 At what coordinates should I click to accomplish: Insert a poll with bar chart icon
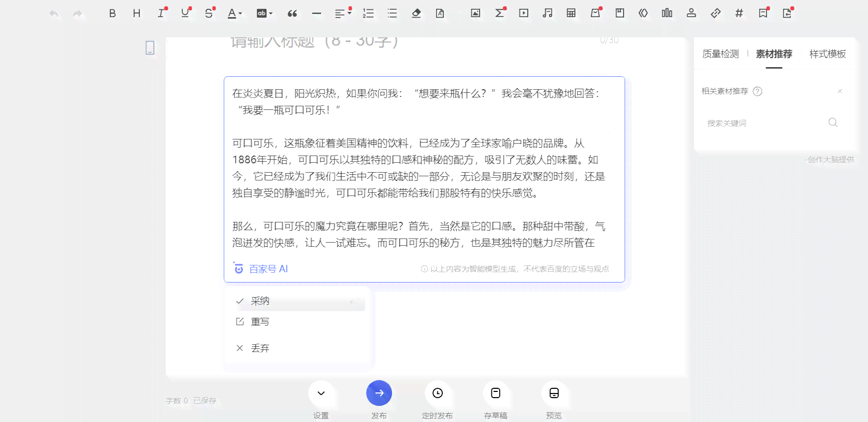[x=667, y=13]
